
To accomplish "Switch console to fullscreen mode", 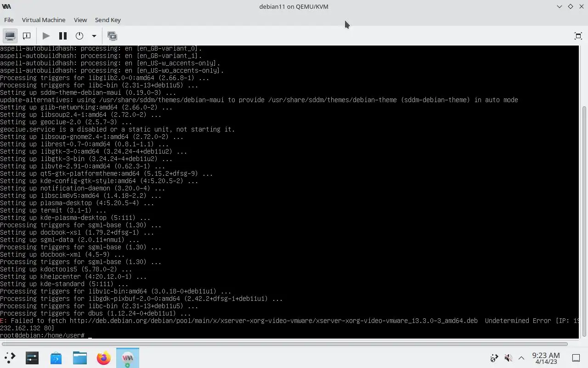I will tap(578, 36).
